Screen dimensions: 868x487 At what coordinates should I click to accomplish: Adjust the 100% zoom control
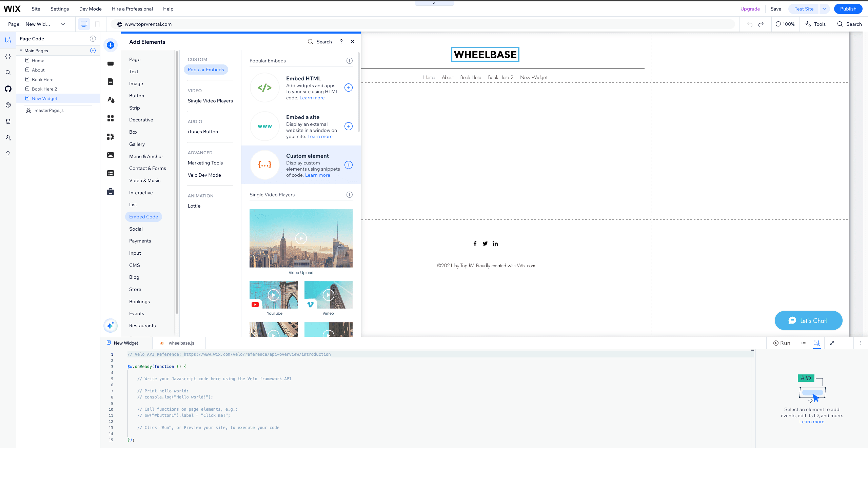tap(786, 24)
